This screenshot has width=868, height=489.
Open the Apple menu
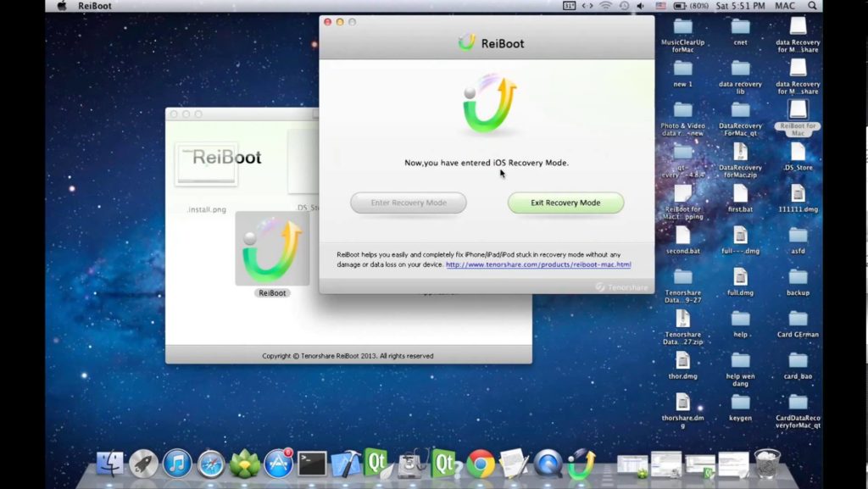pos(62,6)
